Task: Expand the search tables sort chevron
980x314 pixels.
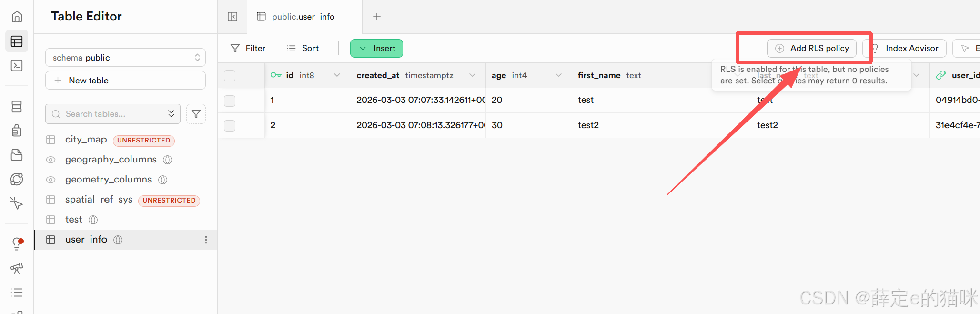Action: pos(171,113)
